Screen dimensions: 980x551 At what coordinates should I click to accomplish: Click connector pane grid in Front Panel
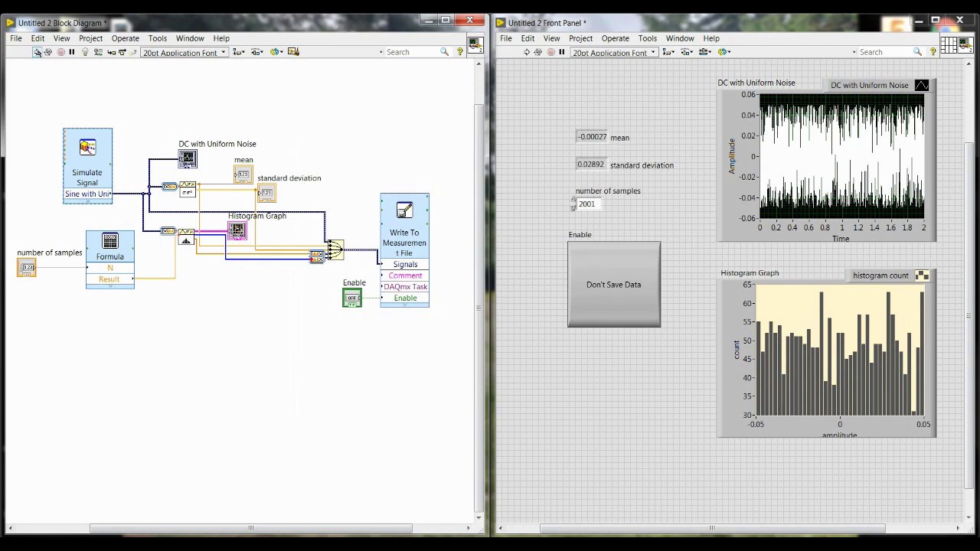pos(948,45)
